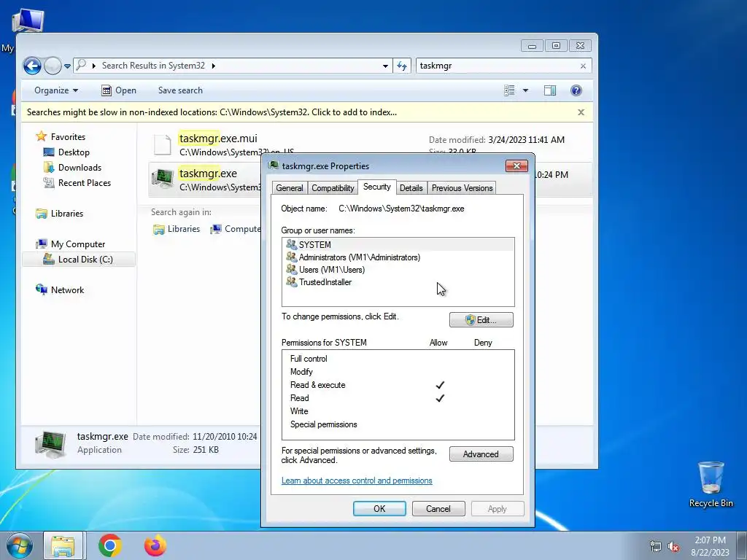The height and width of the screenshot is (560, 747).
Task: Click the change view icon
Action: 509,90
